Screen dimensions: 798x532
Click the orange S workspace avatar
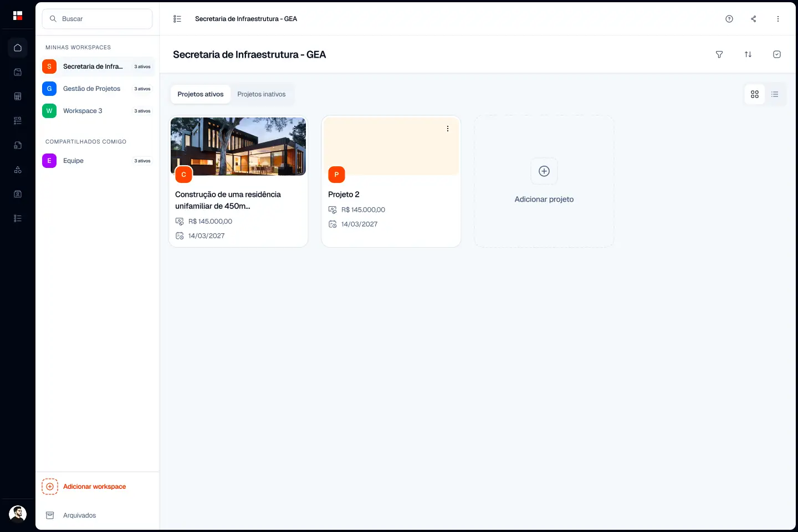pos(49,66)
